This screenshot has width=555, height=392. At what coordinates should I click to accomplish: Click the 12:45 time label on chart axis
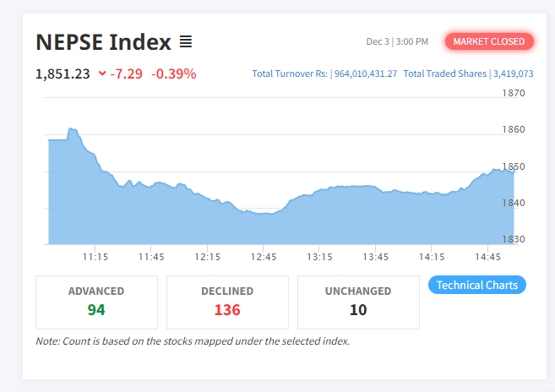[264, 257]
